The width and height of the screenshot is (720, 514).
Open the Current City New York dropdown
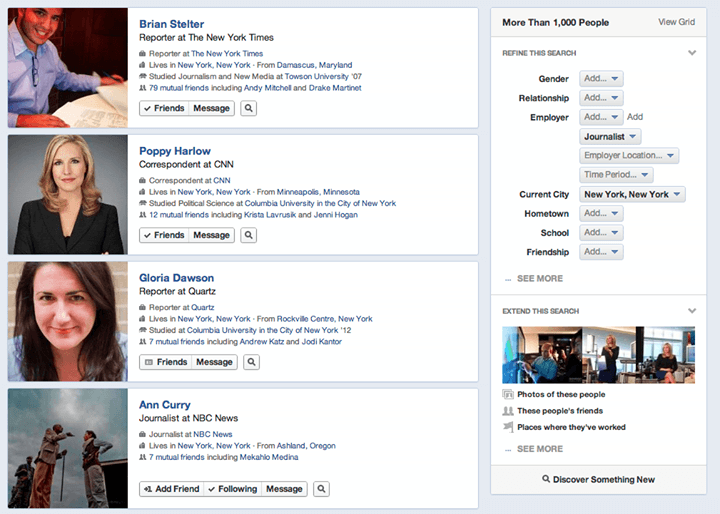click(632, 194)
